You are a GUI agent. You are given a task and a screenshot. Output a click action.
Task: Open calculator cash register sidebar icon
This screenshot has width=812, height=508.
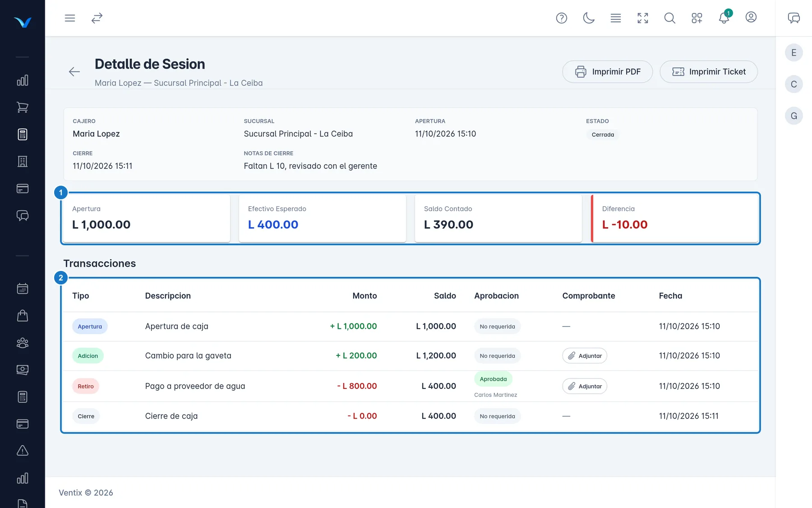(x=23, y=135)
